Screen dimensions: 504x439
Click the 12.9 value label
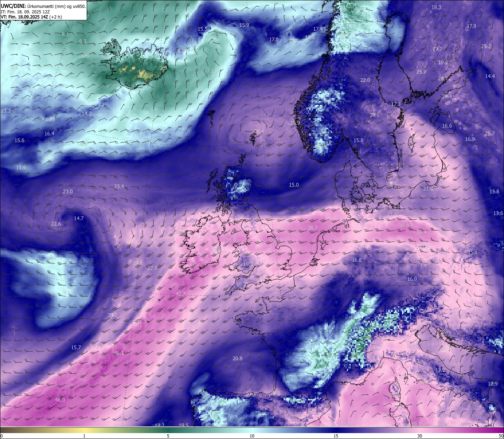tap(493, 383)
